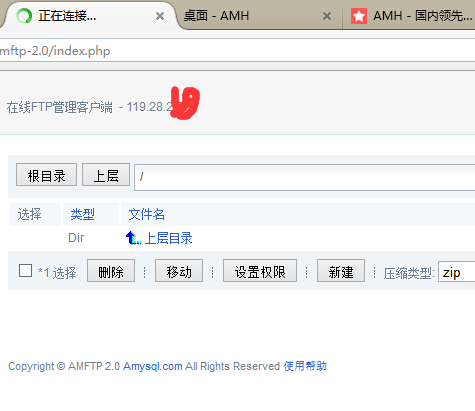Click the 删除 button
Viewport: 475px width, 411px height.
[111, 271]
